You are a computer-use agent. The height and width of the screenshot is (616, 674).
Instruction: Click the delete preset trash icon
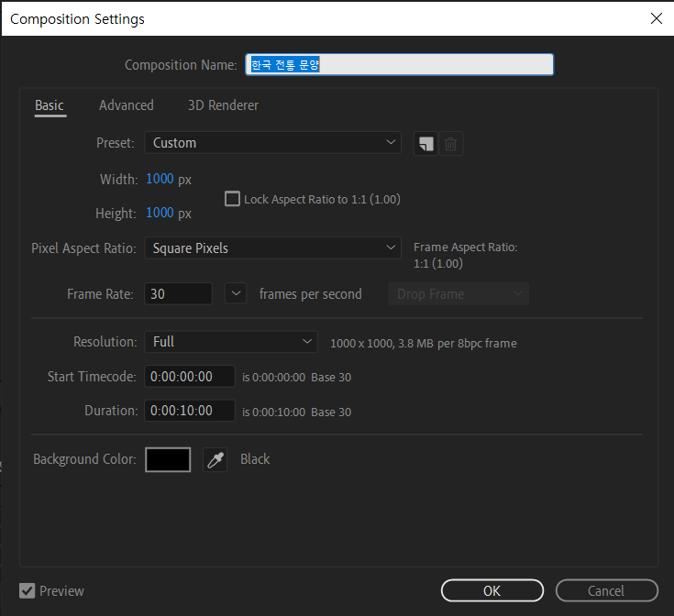450,144
